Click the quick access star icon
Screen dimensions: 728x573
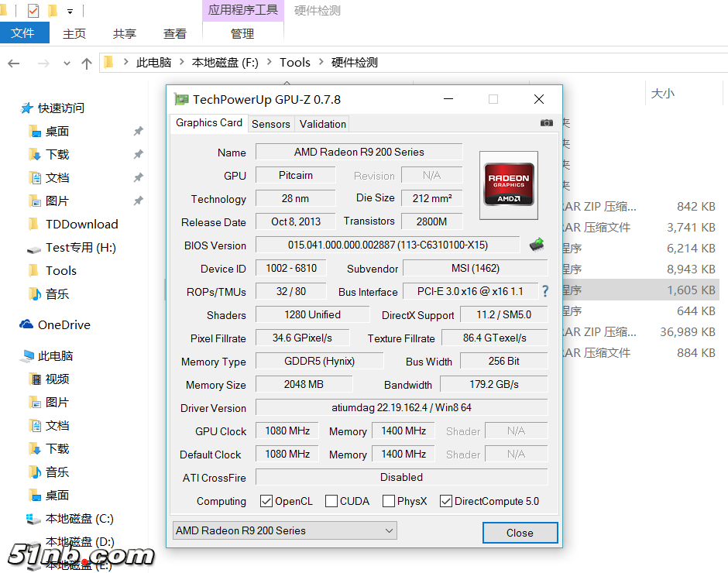pyautogui.click(x=27, y=108)
